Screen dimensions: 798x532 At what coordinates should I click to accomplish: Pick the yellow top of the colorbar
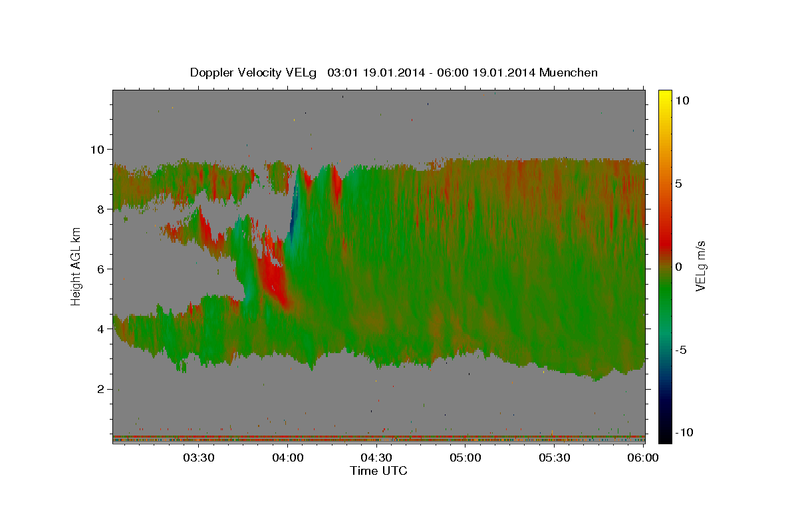pyautogui.click(x=664, y=94)
